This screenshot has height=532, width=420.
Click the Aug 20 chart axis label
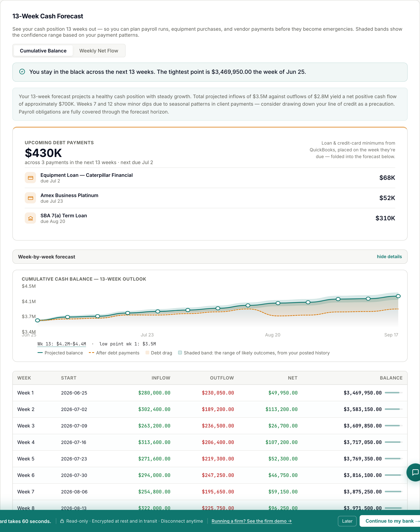tap(272, 335)
